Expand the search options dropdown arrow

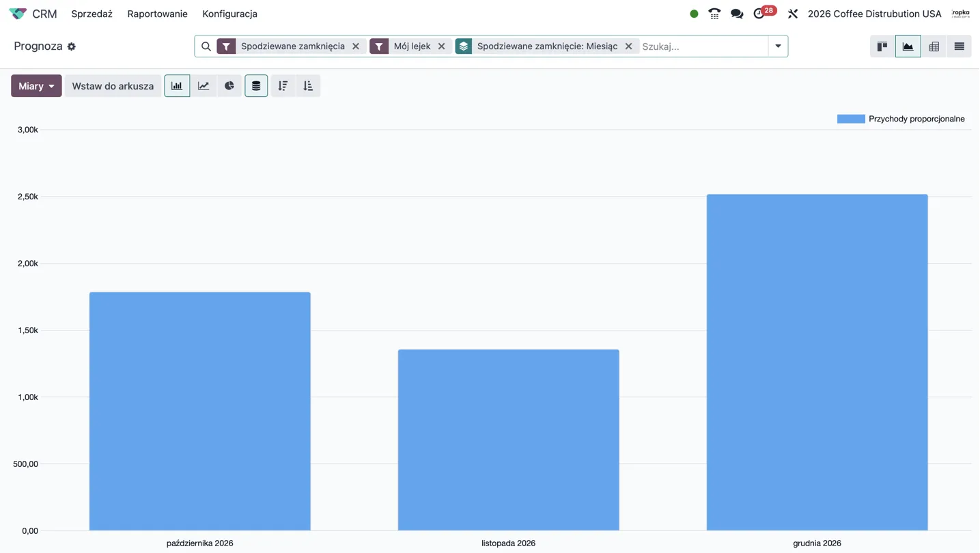pyautogui.click(x=778, y=46)
